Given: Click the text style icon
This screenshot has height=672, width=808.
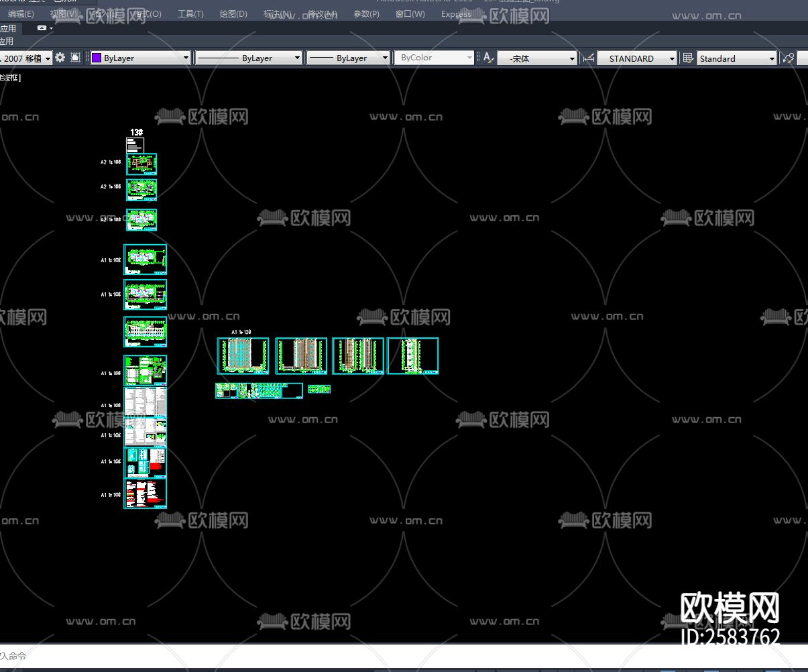Looking at the screenshot, I should click(x=488, y=58).
